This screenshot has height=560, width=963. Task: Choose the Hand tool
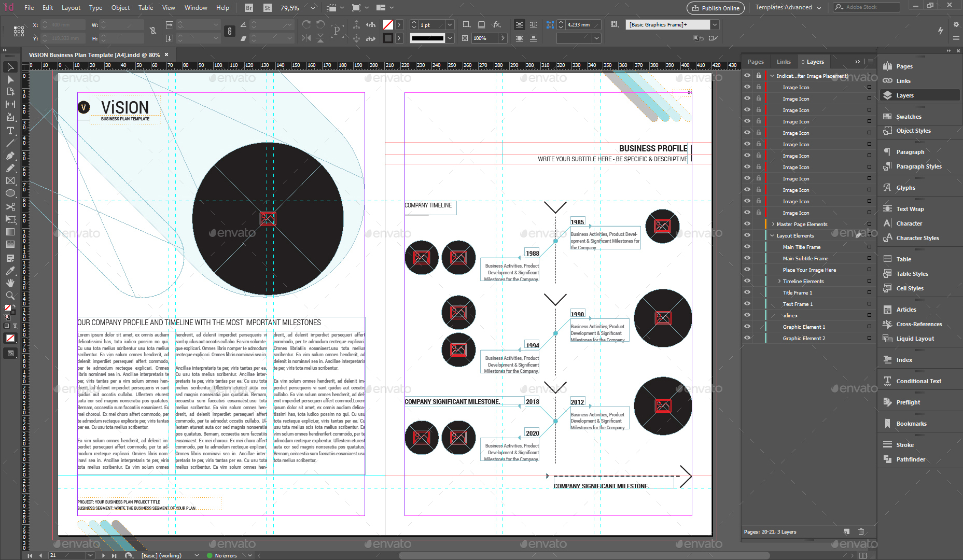click(x=10, y=283)
